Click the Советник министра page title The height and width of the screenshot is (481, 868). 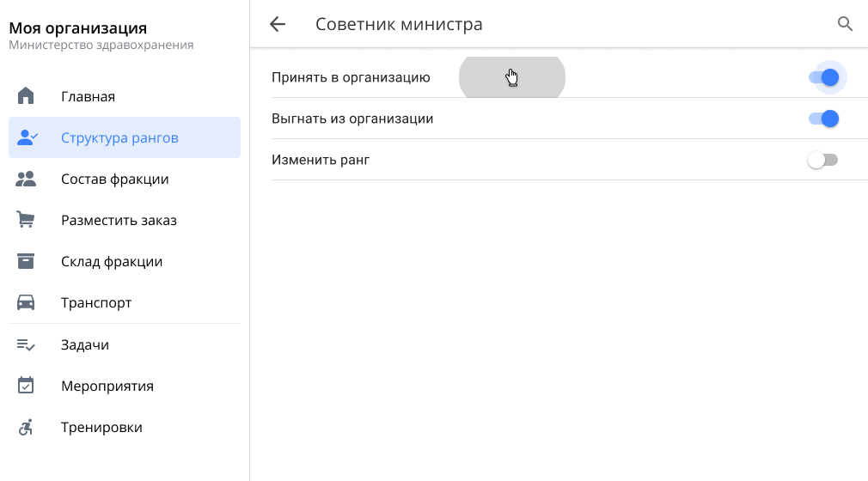[x=399, y=24]
